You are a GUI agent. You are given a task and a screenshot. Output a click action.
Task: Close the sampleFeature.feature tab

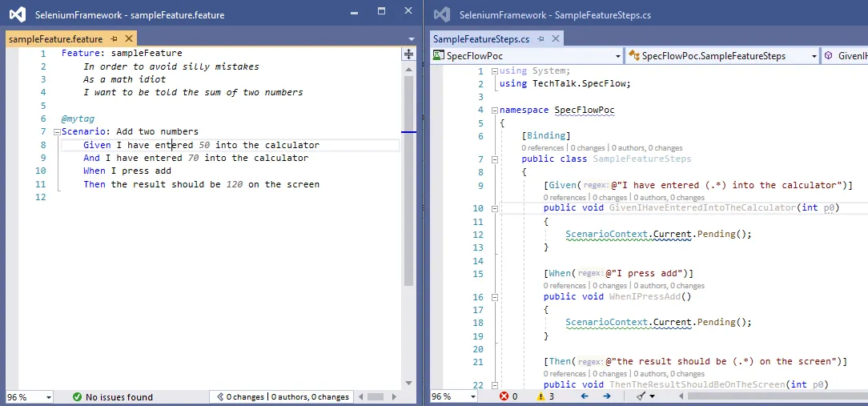click(x=128, y=38)
